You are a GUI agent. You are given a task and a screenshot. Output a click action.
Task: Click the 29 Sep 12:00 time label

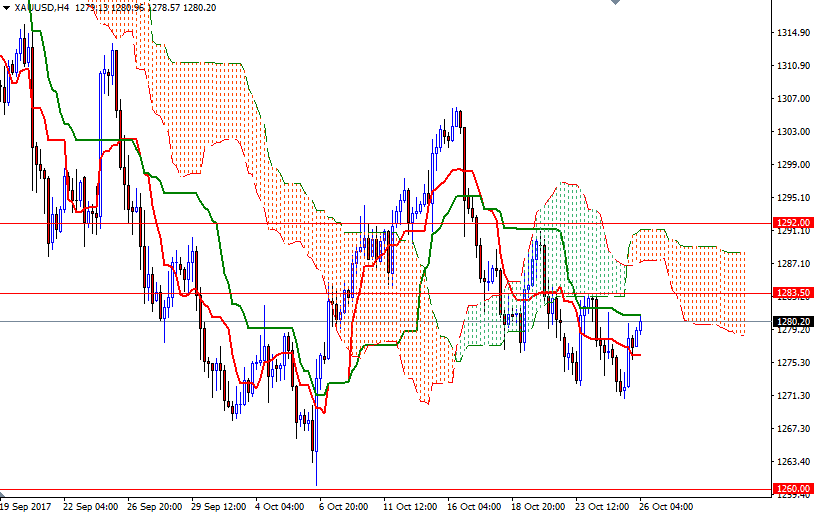[219, 507]
